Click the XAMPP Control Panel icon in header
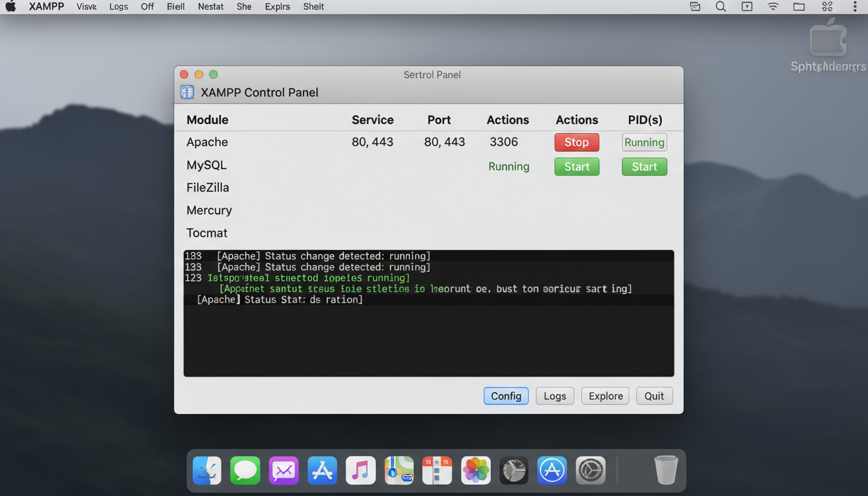This screenshot has height=496, width=868. [x=187, y=92]
